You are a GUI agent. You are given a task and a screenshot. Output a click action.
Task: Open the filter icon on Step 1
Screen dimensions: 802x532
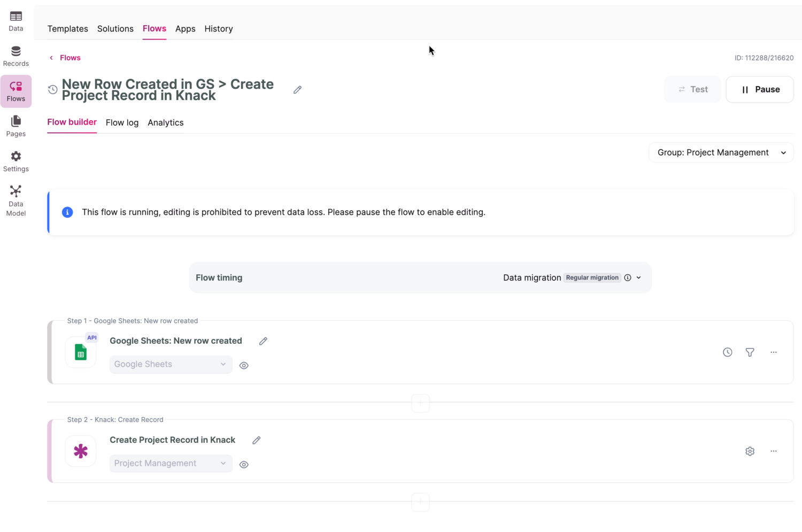[x=750, y=352]
